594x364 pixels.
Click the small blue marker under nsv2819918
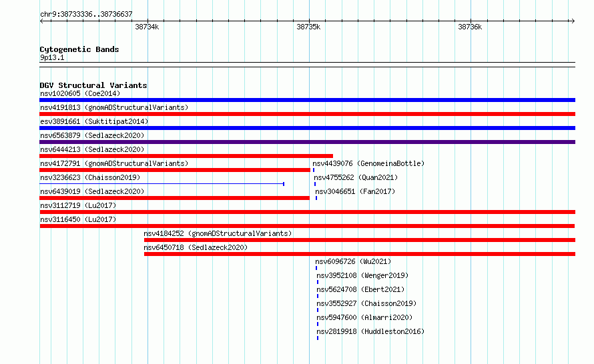click(x=318, y=338)
